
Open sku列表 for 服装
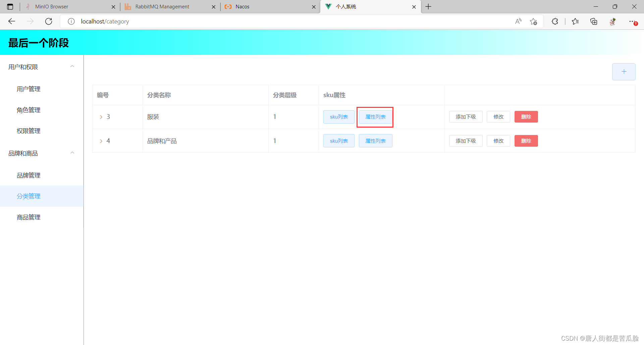pyautogui.click(x=339, y=117)
